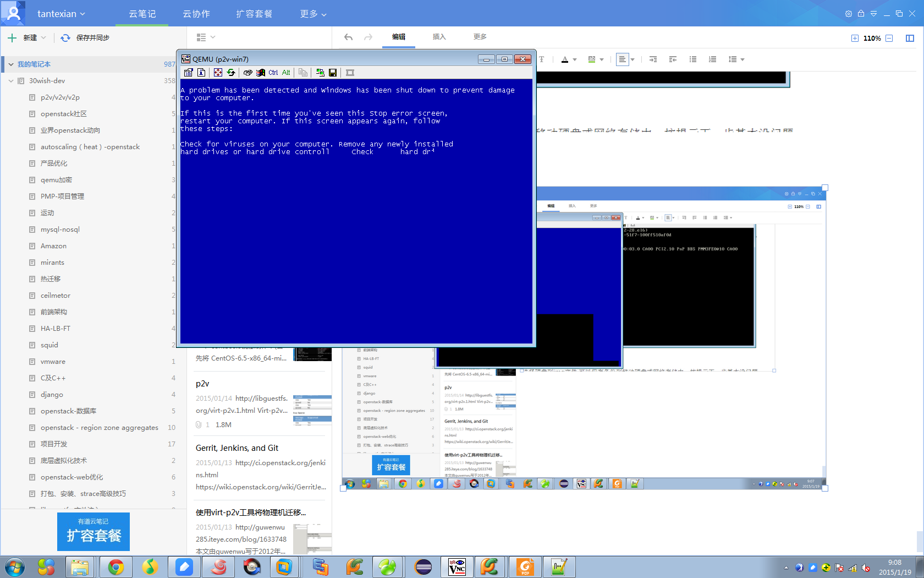The height and width of the screenshot is (578, 924).
Task: Switch to the 编辑 tab
Action: pyautogui.click(x=399, y=37)
